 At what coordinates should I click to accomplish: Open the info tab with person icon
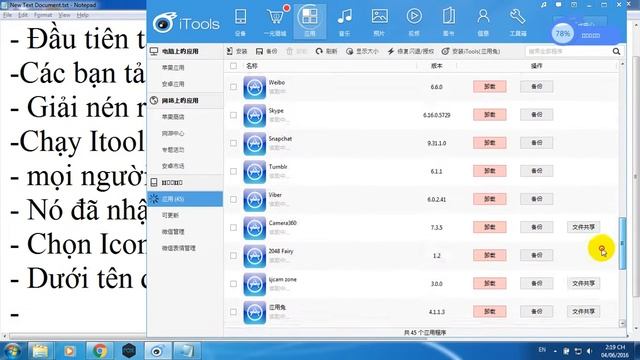[x=483, y=22]
